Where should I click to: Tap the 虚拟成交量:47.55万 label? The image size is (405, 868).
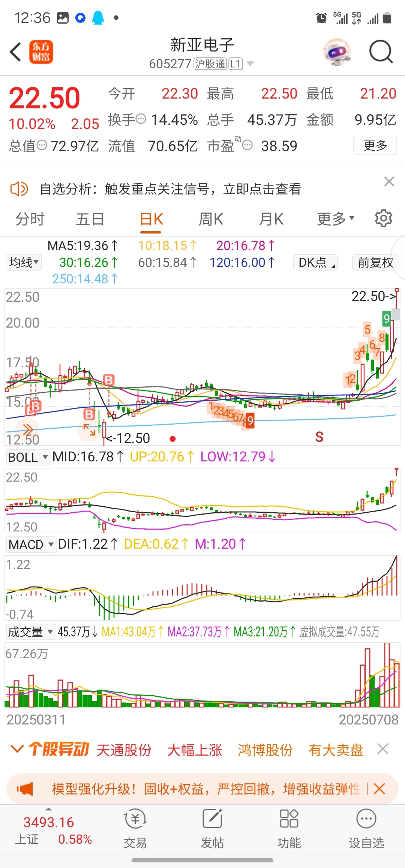(x=339, y=632)
